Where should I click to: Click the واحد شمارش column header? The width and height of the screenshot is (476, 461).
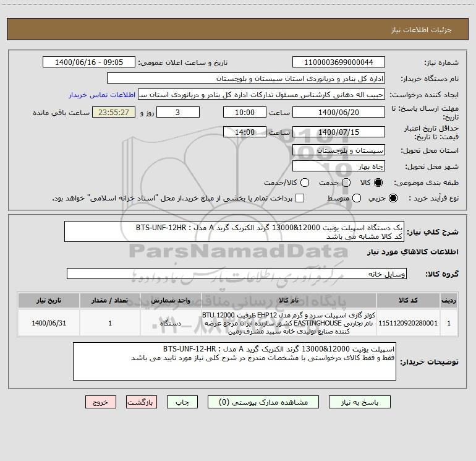tap(171, 300)
